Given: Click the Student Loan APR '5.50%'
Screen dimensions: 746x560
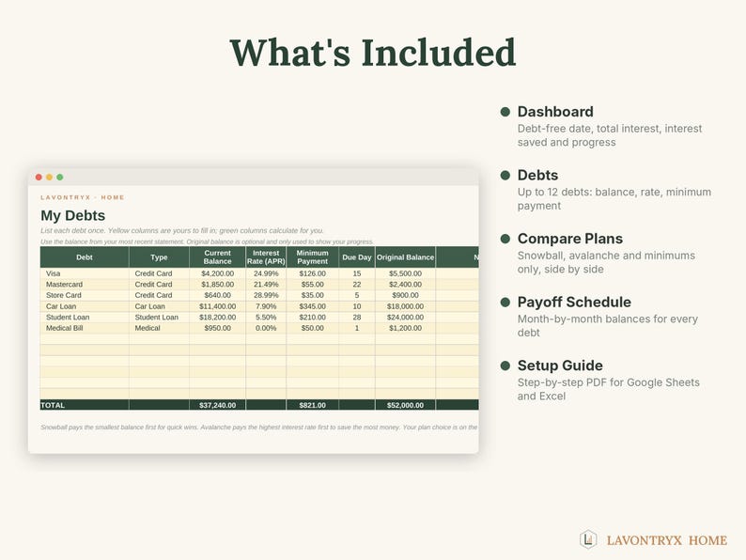Looking at the screenshot, I should click(266, 318).
